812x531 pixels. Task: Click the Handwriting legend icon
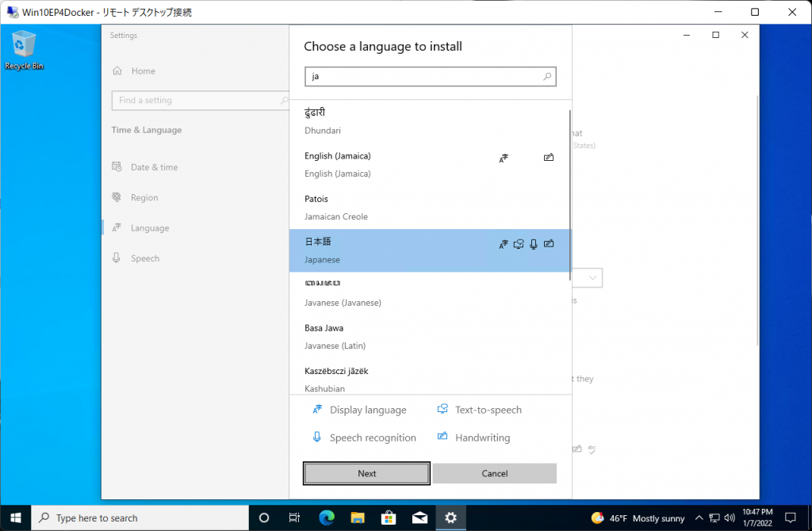442,436
